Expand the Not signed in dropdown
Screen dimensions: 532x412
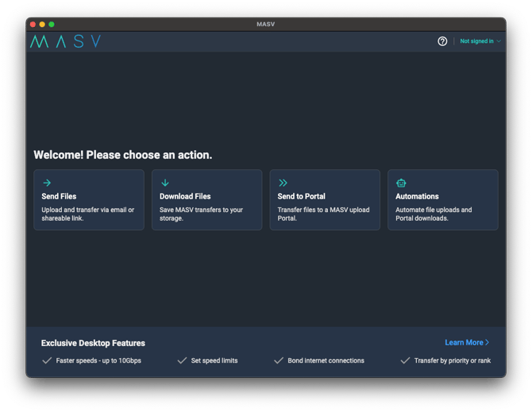476,41
